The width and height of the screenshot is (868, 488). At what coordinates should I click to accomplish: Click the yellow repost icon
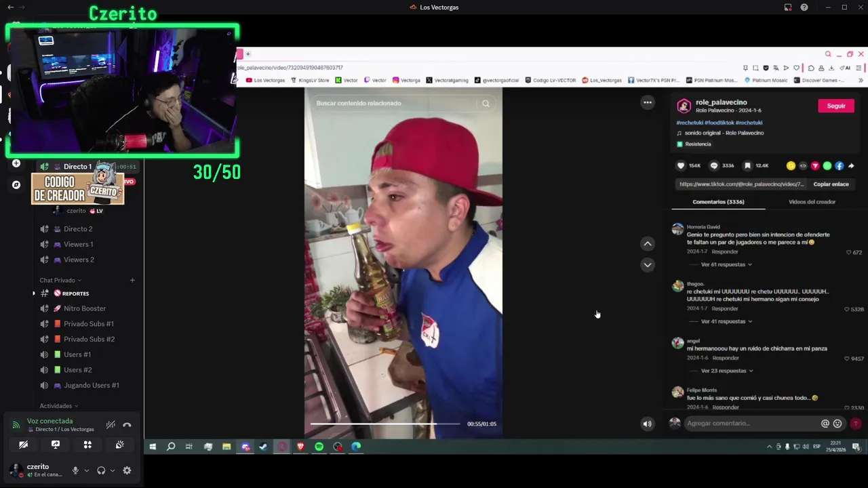pyautogui.click(x=791, y=165)
